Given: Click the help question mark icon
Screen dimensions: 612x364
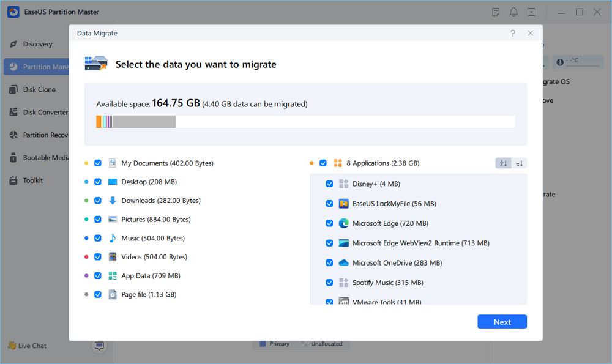Looking at the screenshot, I should pyautogui.click(x=513, y=34).
